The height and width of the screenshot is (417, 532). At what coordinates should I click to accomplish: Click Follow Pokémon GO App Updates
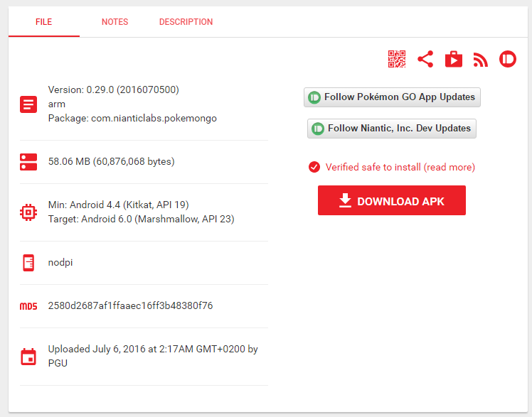(392, 97)
